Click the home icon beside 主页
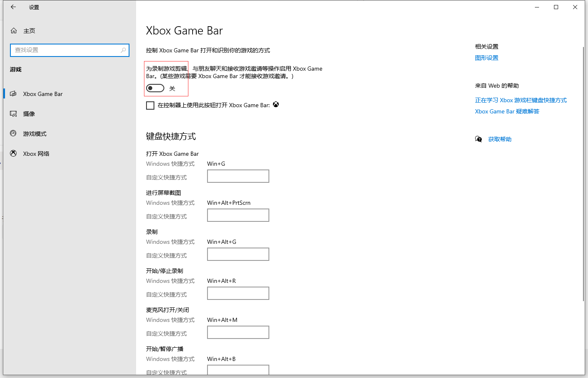 pos(14,31)
